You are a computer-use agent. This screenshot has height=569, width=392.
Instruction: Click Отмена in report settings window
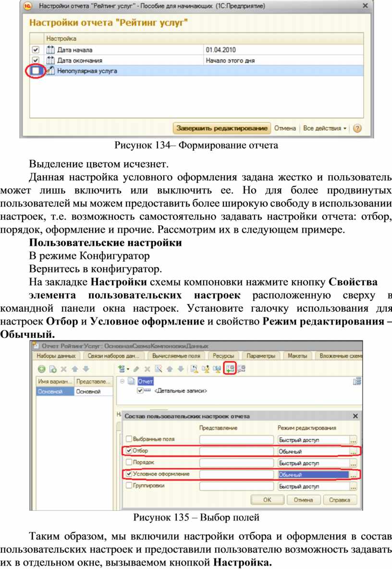click(x=285, y=128)
